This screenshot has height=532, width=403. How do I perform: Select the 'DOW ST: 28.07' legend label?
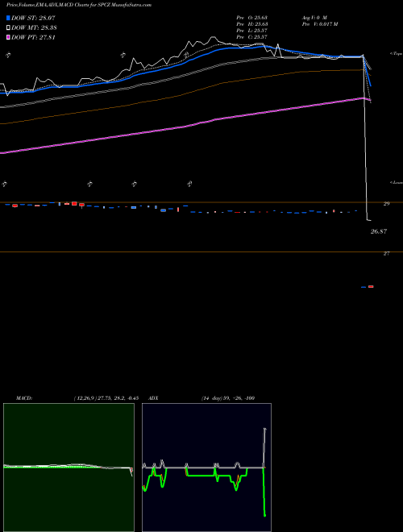click(x=33, y=18)
